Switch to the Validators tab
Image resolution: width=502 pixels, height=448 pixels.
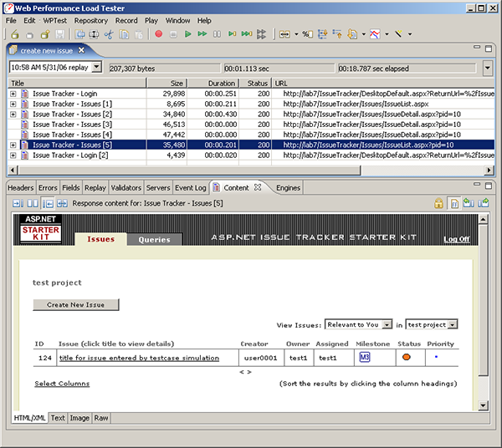[125, 188]
